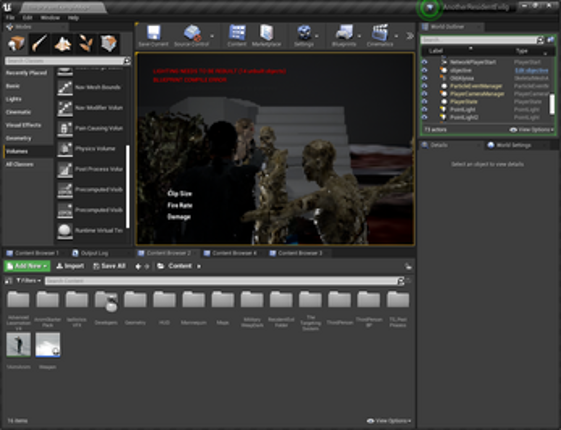Toggle visibility of PointLight actor
The height and width of the screenshot is (430, 561).
click(424, 109)
